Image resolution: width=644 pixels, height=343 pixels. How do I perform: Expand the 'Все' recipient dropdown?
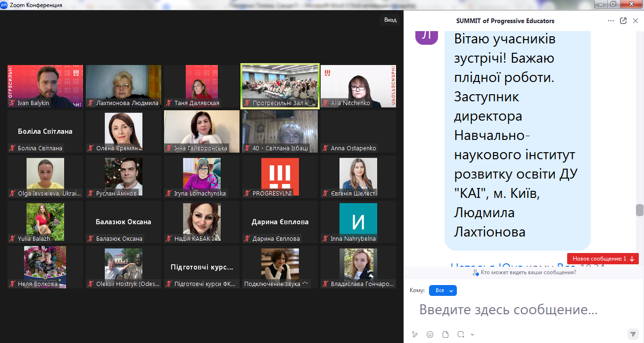[x=443, y=291]
